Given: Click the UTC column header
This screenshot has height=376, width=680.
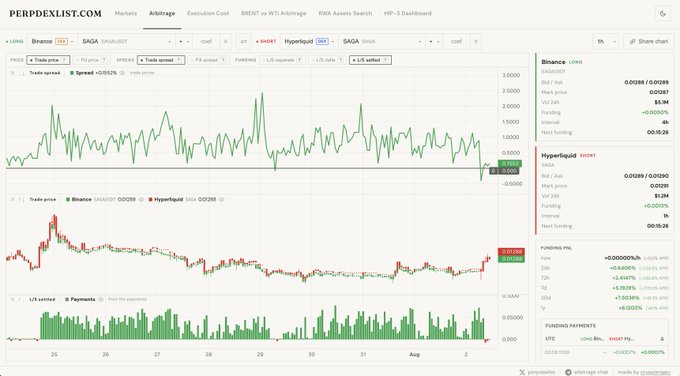Looking at the screenshot, I should click(x=550, y=339).
